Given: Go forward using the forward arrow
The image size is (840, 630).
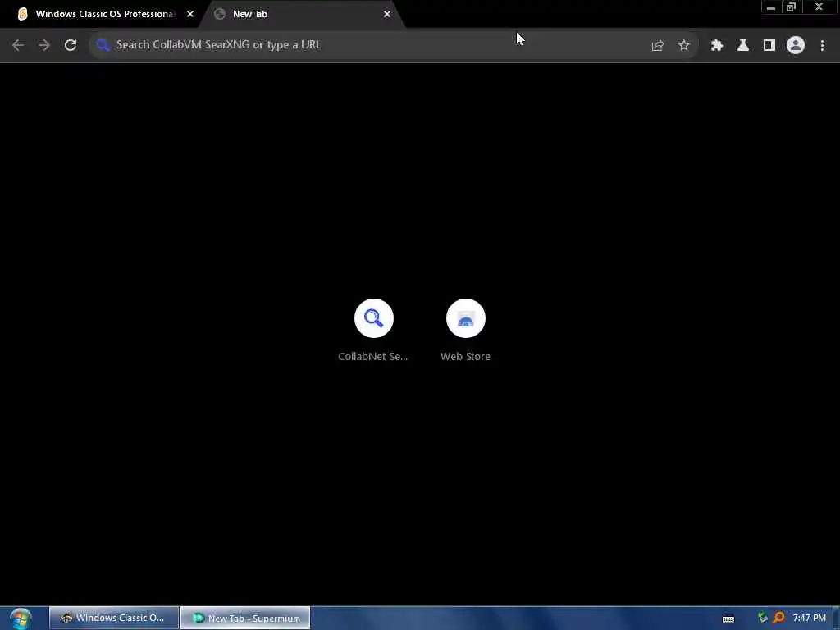Looking at the screenshot, I should [x=44, y=45].
